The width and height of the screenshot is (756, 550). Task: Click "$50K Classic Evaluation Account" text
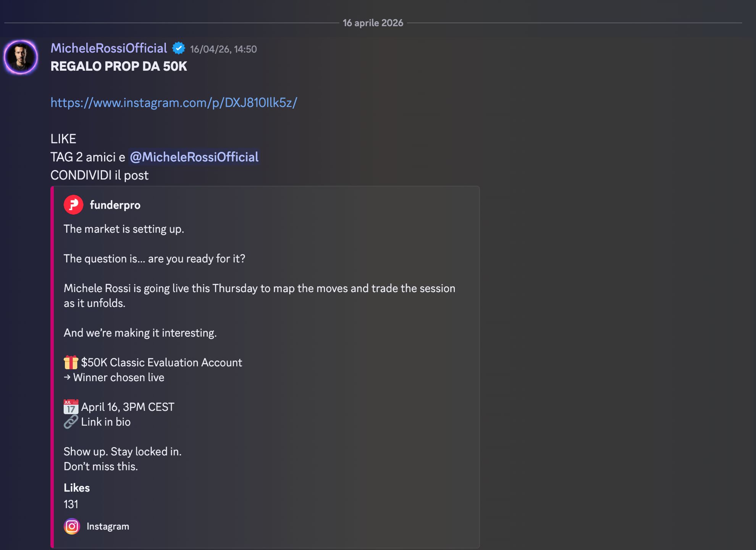(162, 362)
